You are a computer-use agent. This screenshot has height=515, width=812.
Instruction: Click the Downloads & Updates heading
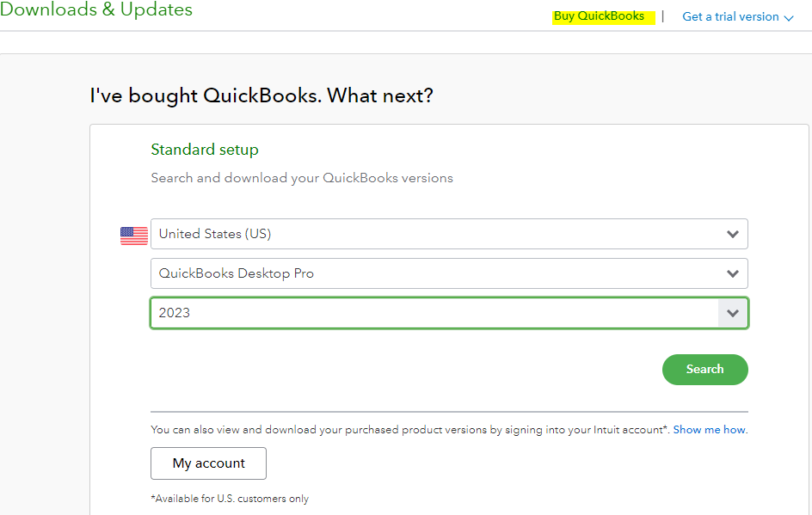pos(96,9)
